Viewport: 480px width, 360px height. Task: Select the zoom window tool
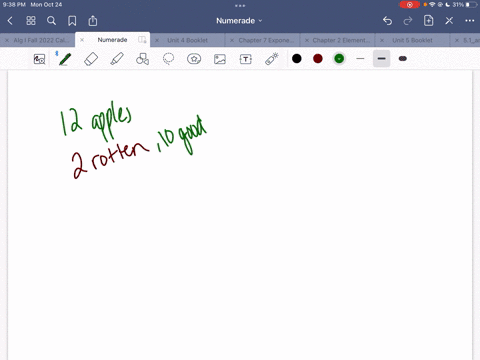[x=39, y=59]
